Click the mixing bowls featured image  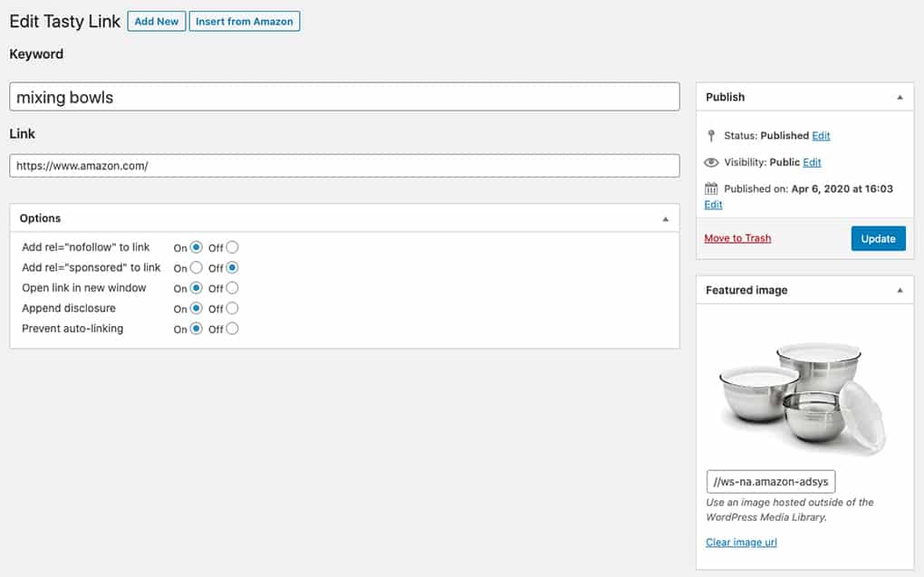pos(803,398)
